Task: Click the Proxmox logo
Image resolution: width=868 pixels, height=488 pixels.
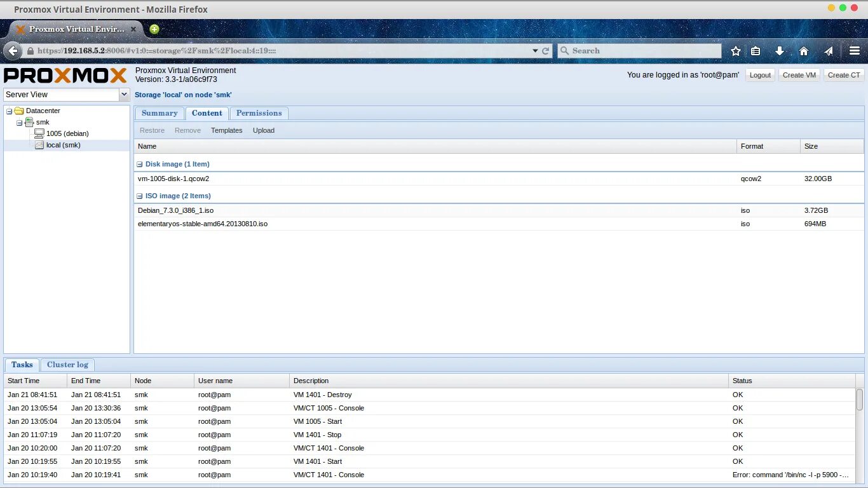Action: tap(65, 76)
